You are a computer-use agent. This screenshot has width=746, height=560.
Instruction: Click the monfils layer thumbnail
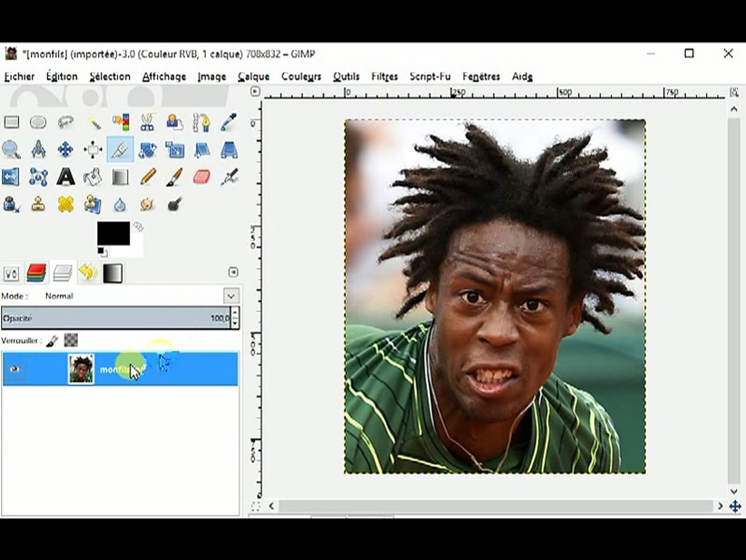pos(81,369)
